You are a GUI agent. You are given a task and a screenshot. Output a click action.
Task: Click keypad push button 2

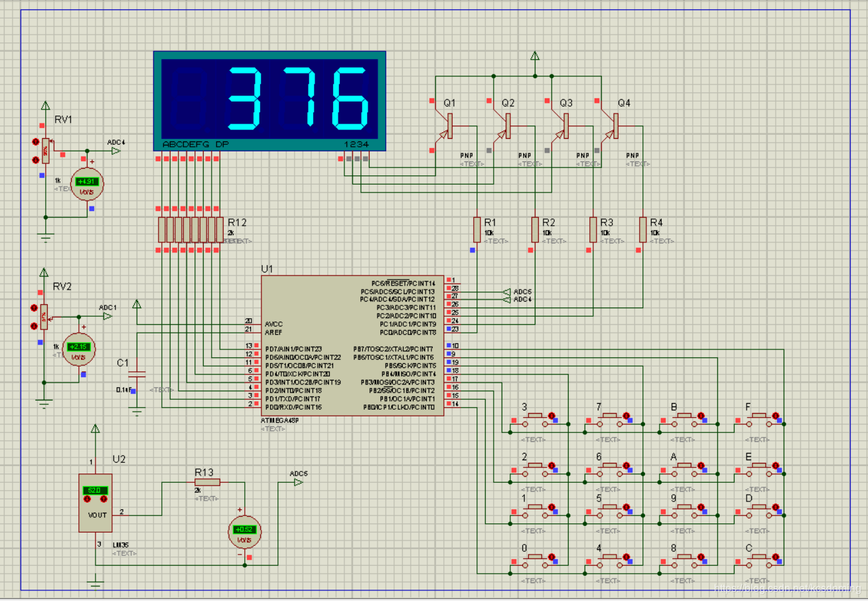click(x=536, y=469)
